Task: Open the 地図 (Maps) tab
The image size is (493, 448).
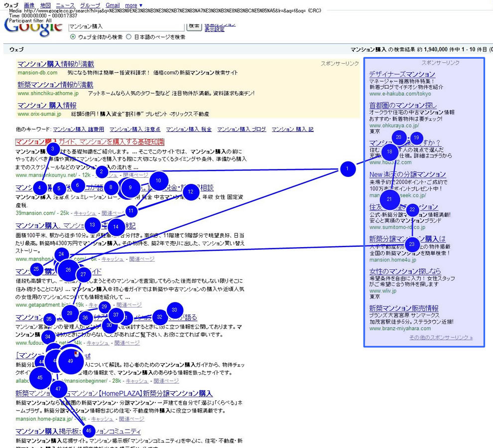Action: pos(46,5)
